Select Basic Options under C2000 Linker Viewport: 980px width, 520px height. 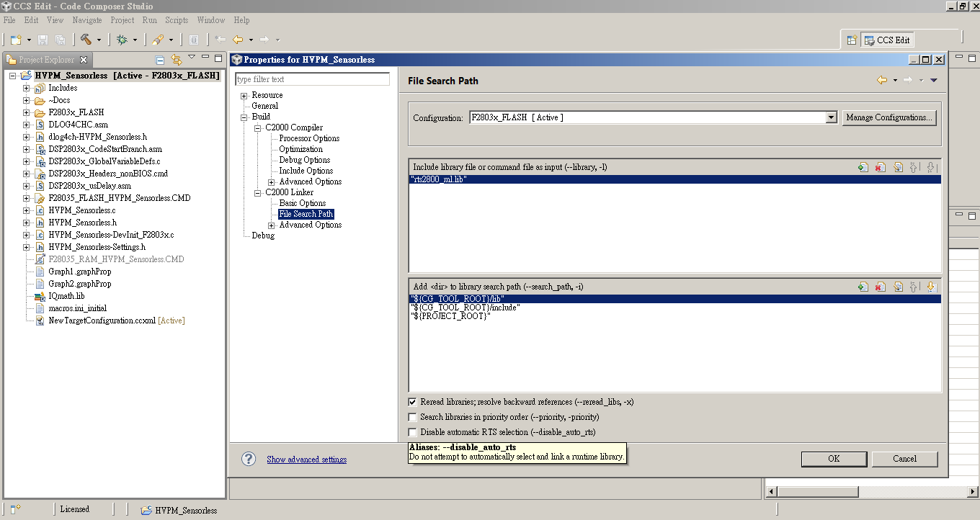[303, 203]
